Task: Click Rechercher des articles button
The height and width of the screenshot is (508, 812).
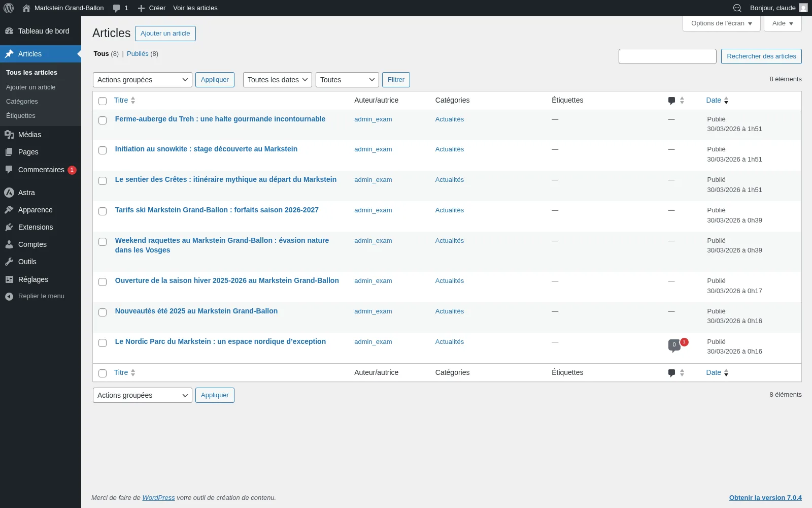Action: point(761,56)
